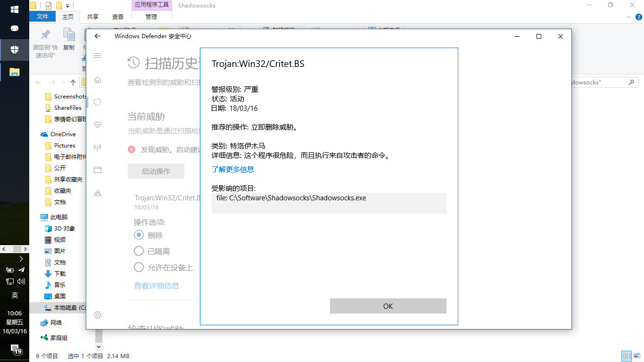The image size is (644, 362).
Task: Switch to the 查看 ribbon tab
Action: [x=118, y=16]
